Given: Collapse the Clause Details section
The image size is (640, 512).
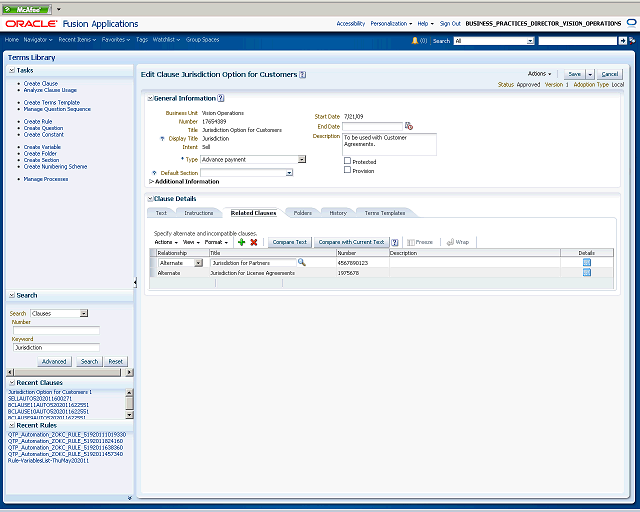Looking at the screenshot, I should 150,199.
